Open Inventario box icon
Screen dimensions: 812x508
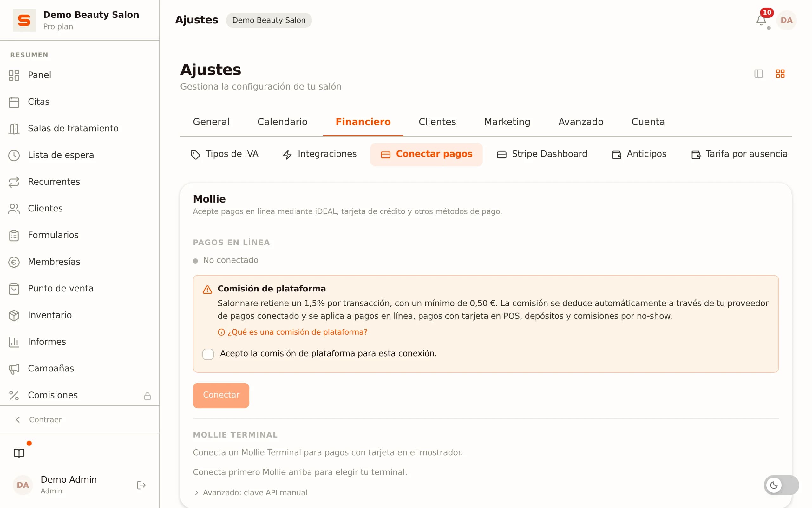[x=14, y=315]
